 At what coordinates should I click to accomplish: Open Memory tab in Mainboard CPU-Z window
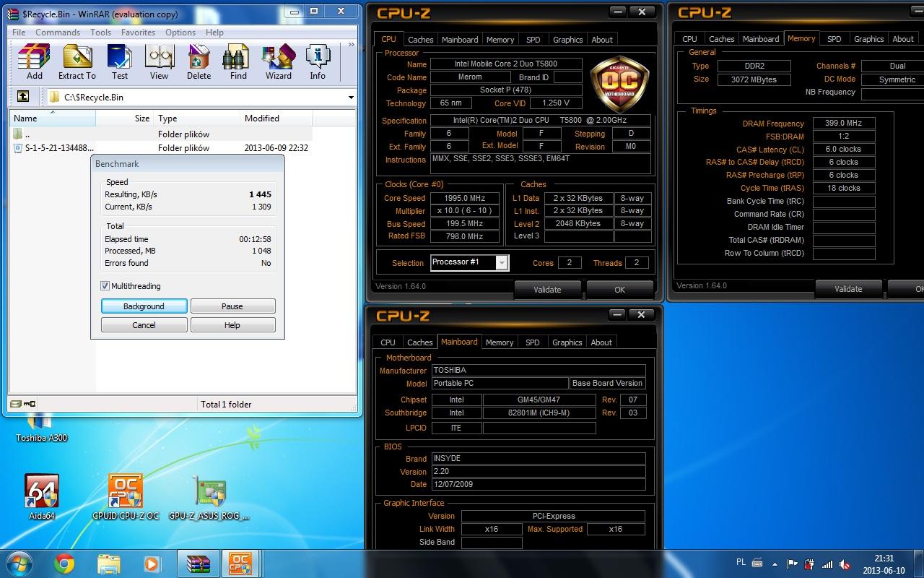click(x=500, y=342)
